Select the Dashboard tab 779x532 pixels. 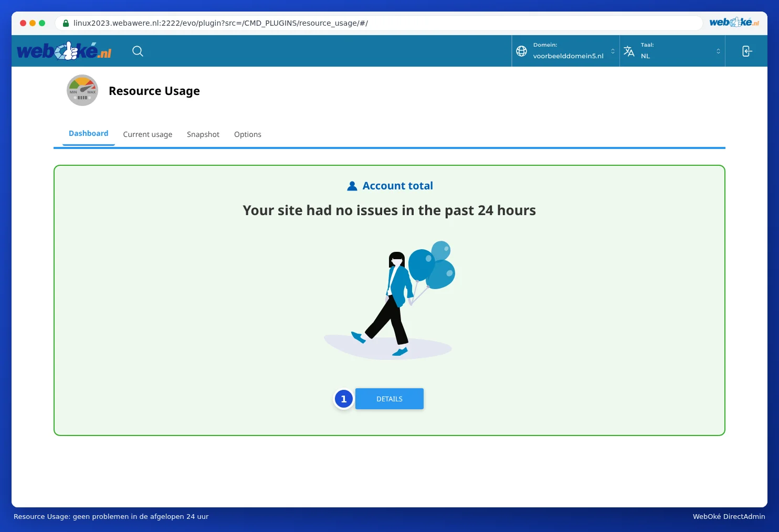[x=88, y=134]
